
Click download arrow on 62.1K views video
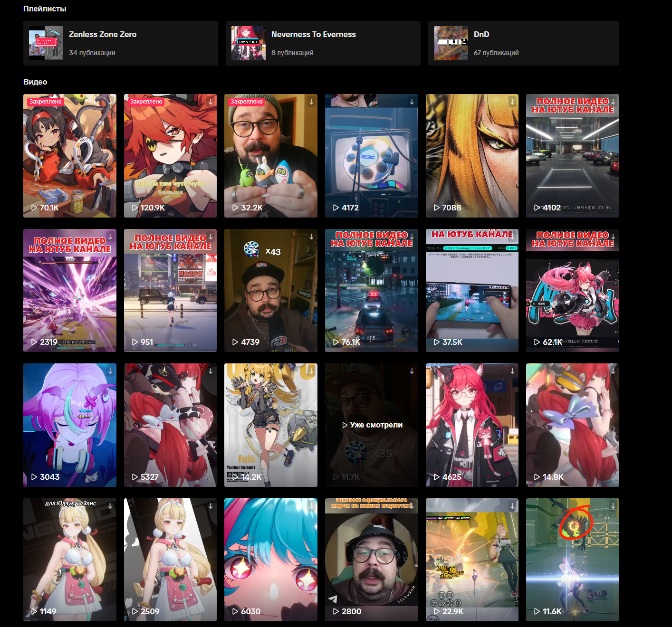pyautogui.click(x=613, y=236)
